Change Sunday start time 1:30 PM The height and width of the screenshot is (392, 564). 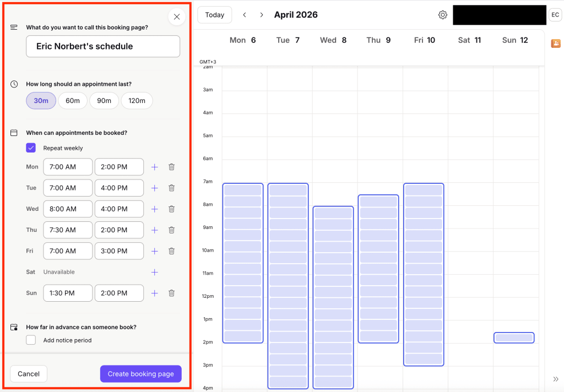(68, 293)
